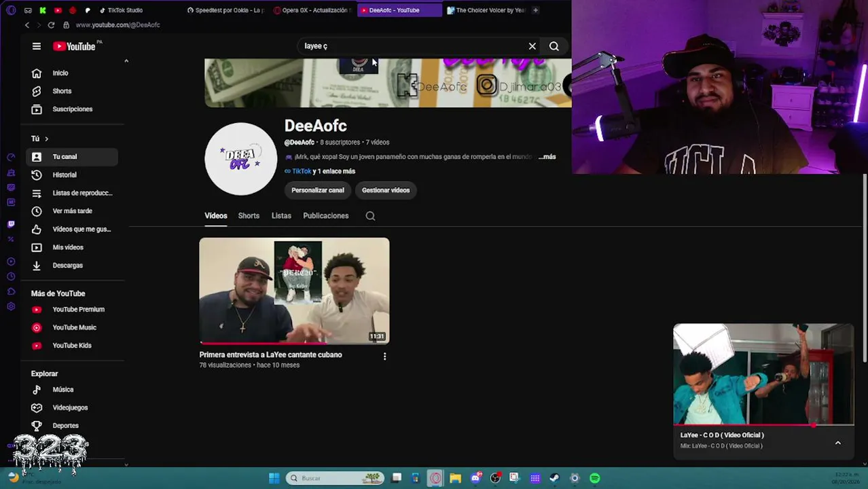868x489 pixels.
Task: Open the Opera GX main menu logo
Action: (x=12, y=10)
